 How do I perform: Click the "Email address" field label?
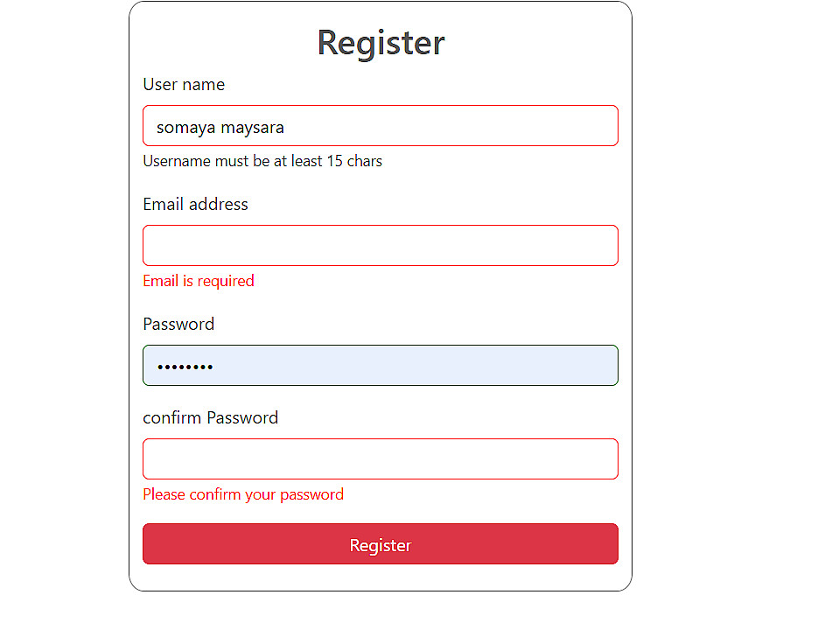195,204
